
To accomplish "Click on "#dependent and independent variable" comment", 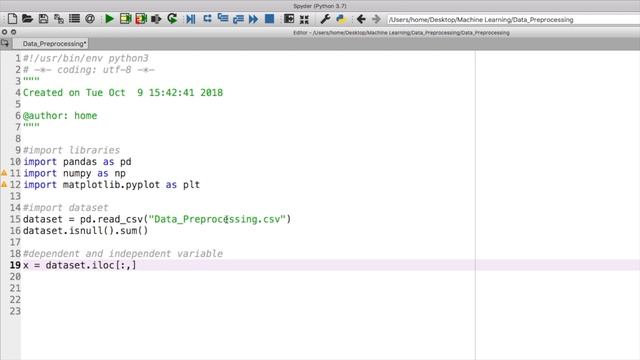I will point(123,253).
